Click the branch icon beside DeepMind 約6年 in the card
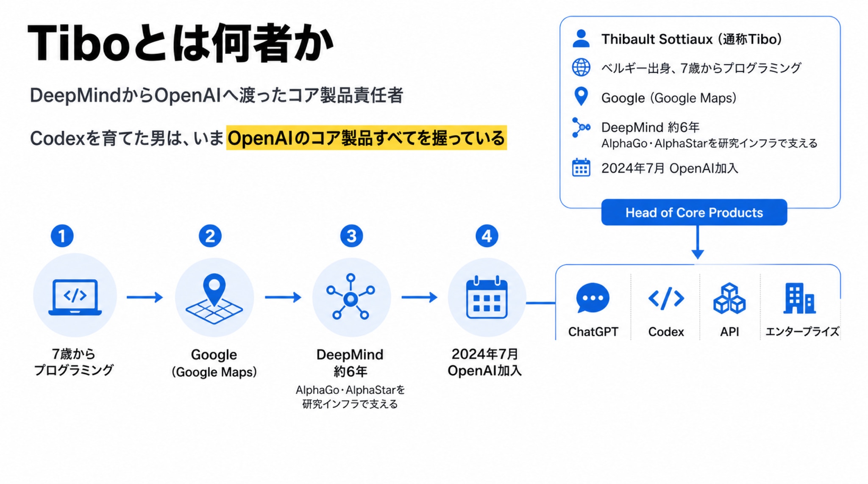868x484 pixels. click(581, 127)
